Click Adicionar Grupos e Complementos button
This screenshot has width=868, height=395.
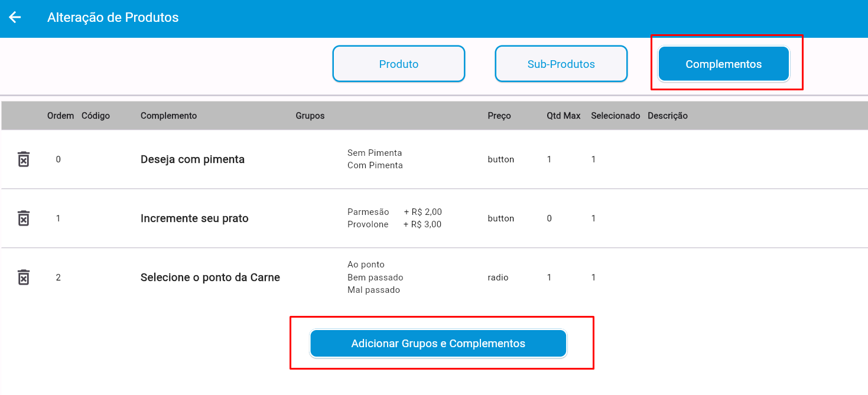point(438,344)
